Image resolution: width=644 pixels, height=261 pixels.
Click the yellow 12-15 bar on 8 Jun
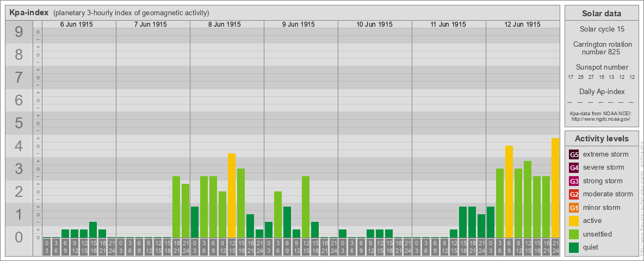[x=232, y=195]
